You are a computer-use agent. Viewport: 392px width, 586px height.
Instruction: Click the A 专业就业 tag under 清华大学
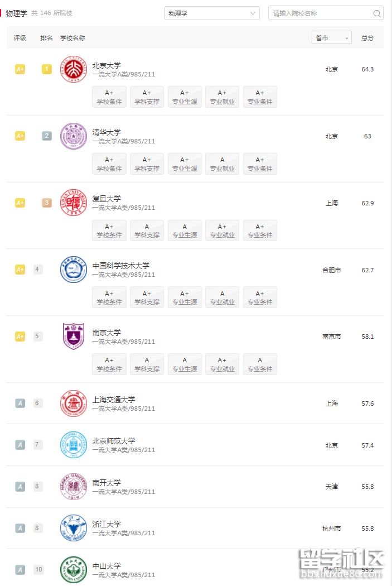[222, 164]
